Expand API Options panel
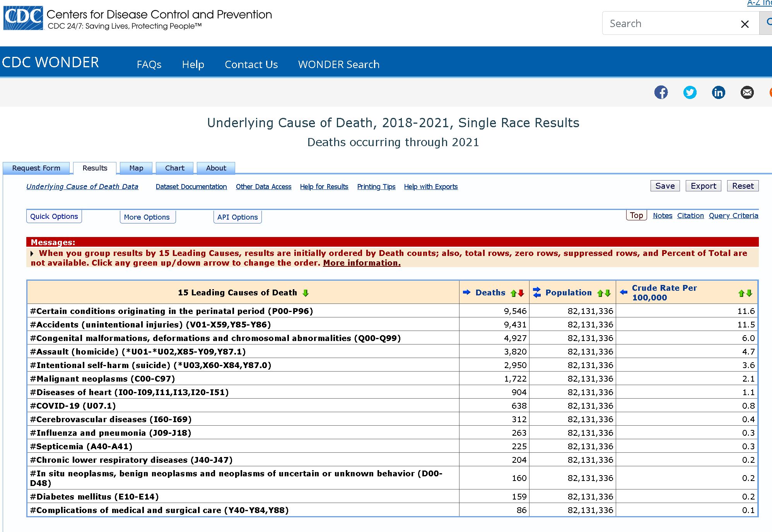Screen dimensions: 772x532 point(237,217)
